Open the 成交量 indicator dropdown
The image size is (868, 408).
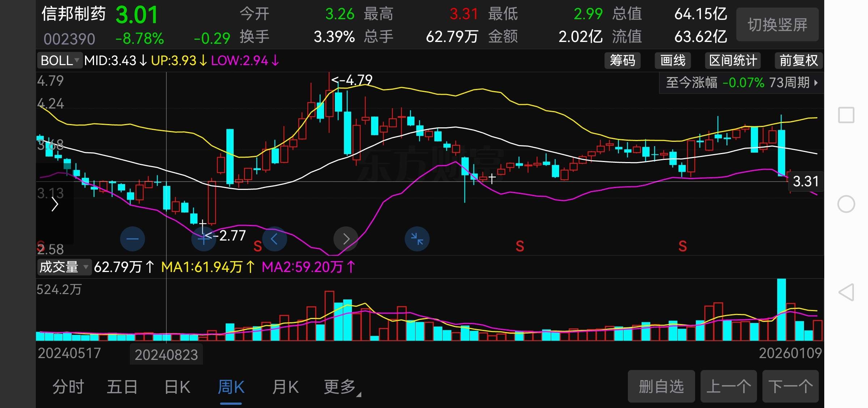[64, 267]
